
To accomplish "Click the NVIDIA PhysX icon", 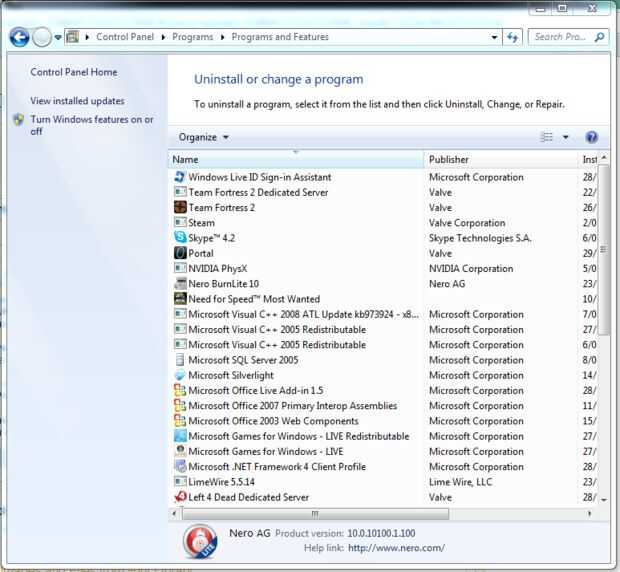I will 180,268.
